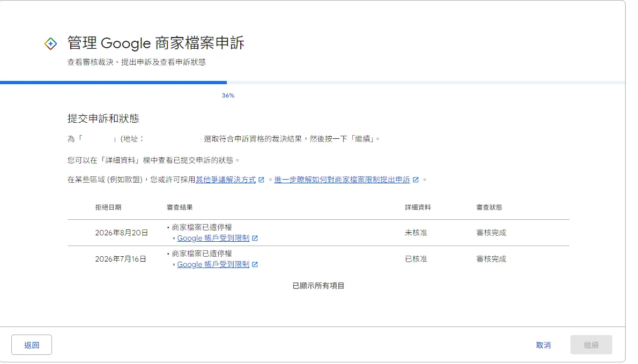638x364 pixels.
Task: Click the 取消 button
Action: pos(543,345)
